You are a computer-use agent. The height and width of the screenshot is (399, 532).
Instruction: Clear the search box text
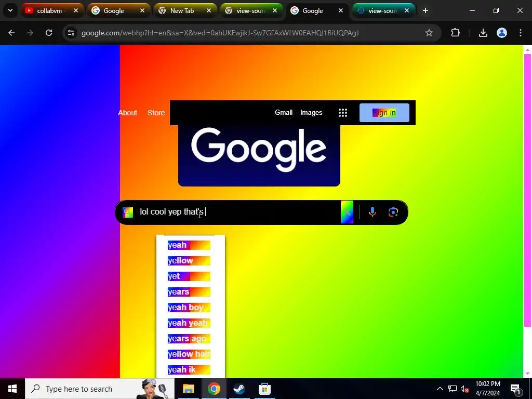pyautogui.click(x=347, y=212)
